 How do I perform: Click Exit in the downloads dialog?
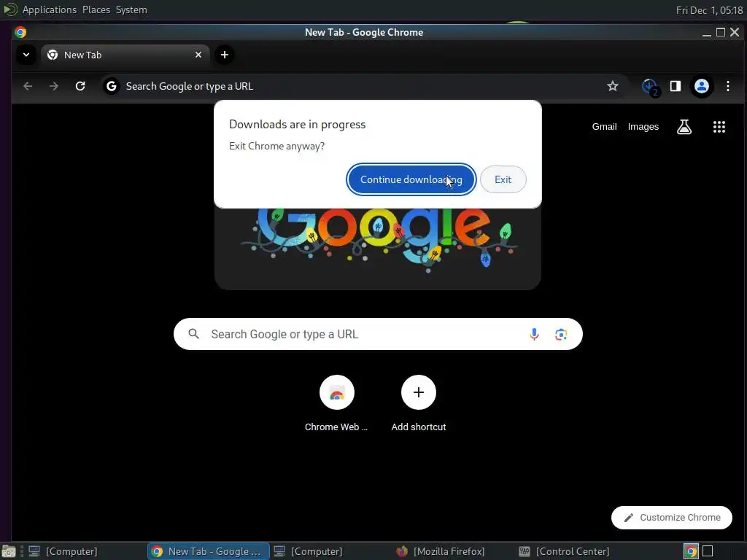503,179
